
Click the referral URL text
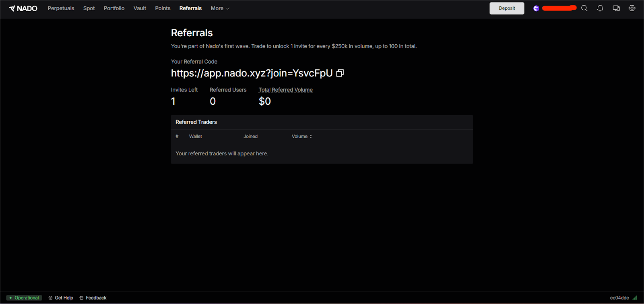(252, 73)
